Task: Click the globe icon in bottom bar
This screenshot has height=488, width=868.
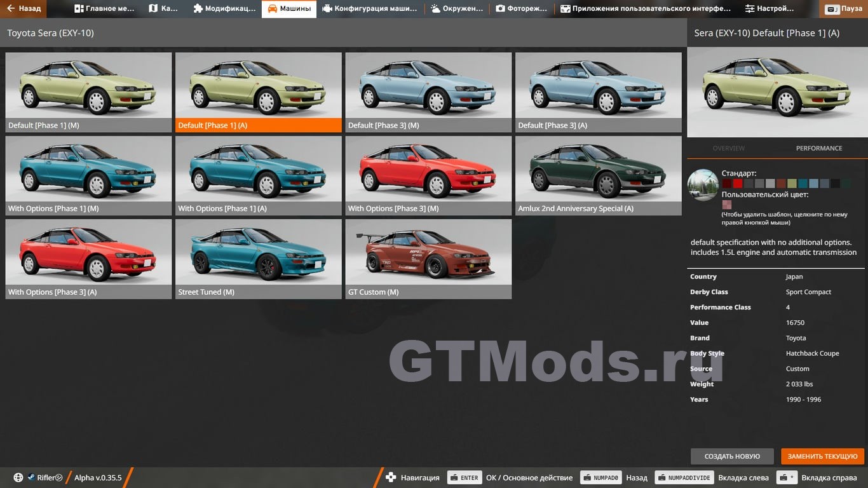Action: coord(18,478)
